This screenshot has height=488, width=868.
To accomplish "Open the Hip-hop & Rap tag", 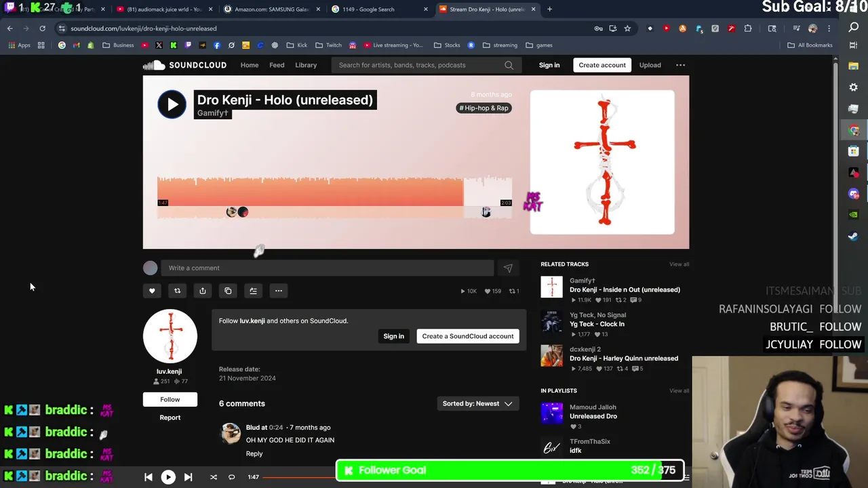I will point(484,108).
